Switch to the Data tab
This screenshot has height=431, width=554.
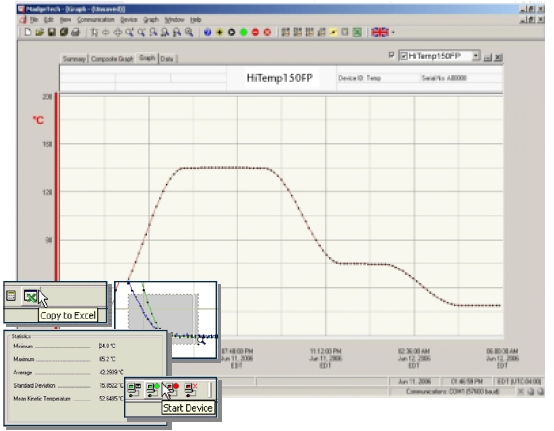[x=167, y=59]
